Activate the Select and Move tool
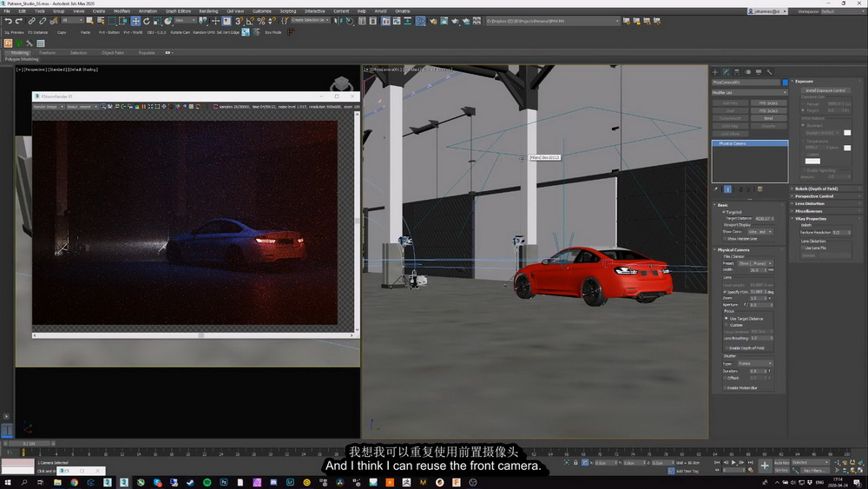 [135, 21]
